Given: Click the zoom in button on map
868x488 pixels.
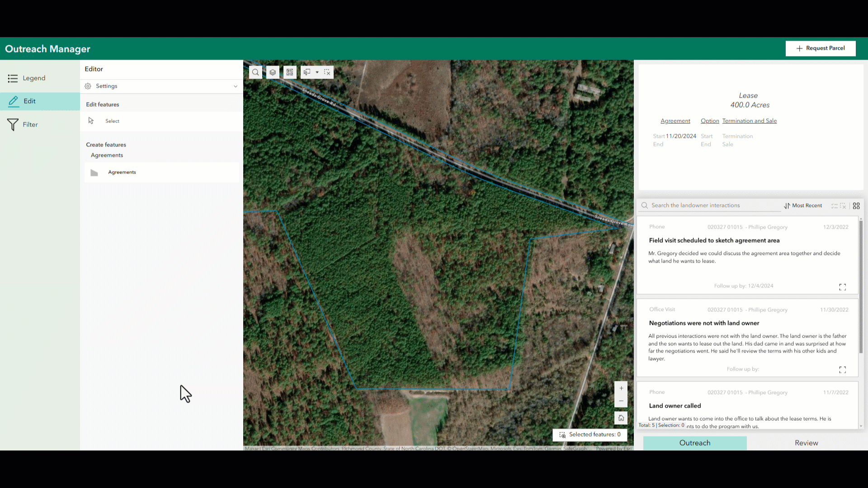Looking at the screenshot, I should click(621, 388).
